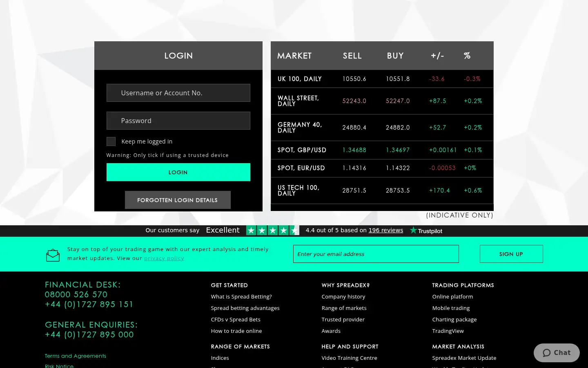This screenshot has width=588, height=368.
Task: Click Wall Street buy price 52247.0
Action: pyautogui.click(x=398, y=101)
